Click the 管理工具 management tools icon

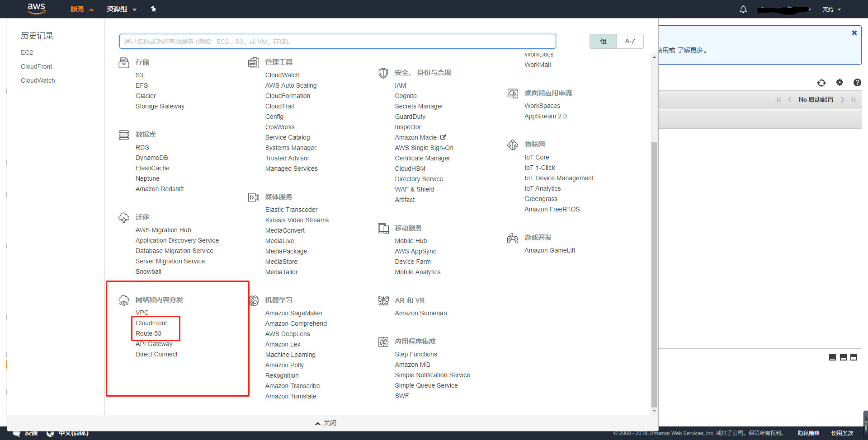254,63
